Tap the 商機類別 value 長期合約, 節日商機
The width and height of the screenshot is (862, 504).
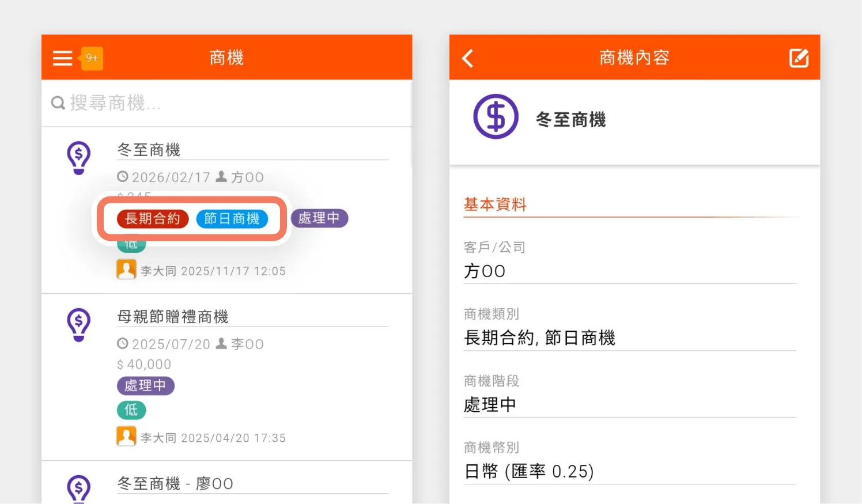540,338
